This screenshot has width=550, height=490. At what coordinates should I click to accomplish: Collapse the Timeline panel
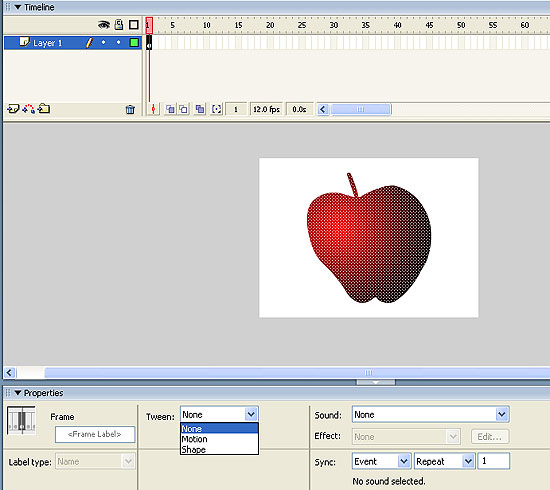(x=18, y=7)
